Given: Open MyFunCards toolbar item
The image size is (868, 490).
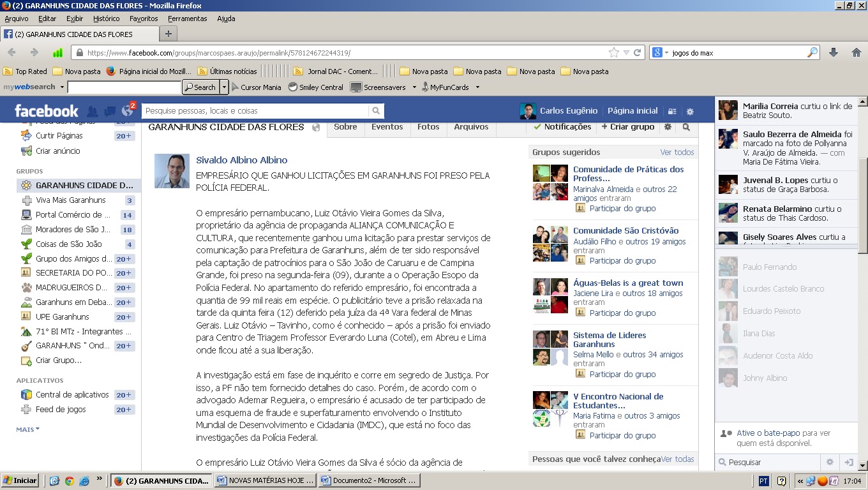Looking at the screenshot, I should coord(445,87).
